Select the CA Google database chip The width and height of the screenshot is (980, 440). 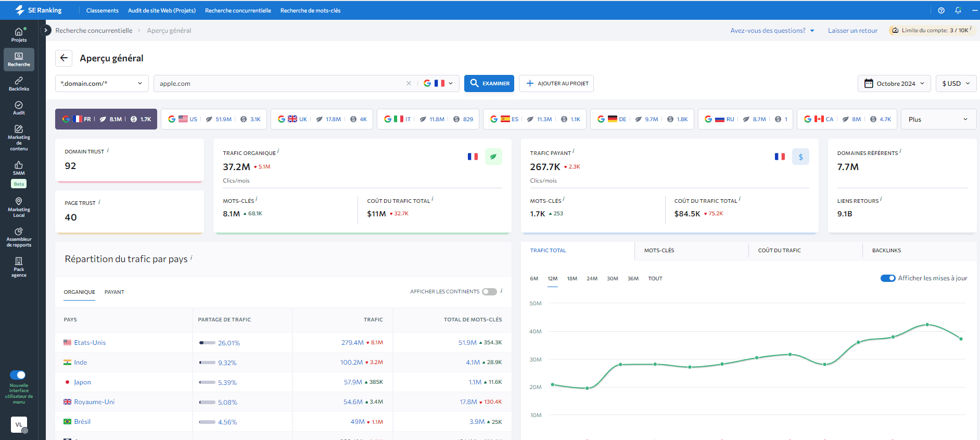(x=847, y=119)
